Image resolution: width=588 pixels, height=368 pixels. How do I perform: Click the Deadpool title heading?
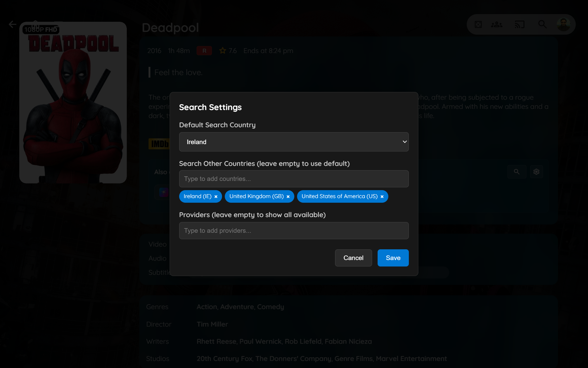coord(170,28)
